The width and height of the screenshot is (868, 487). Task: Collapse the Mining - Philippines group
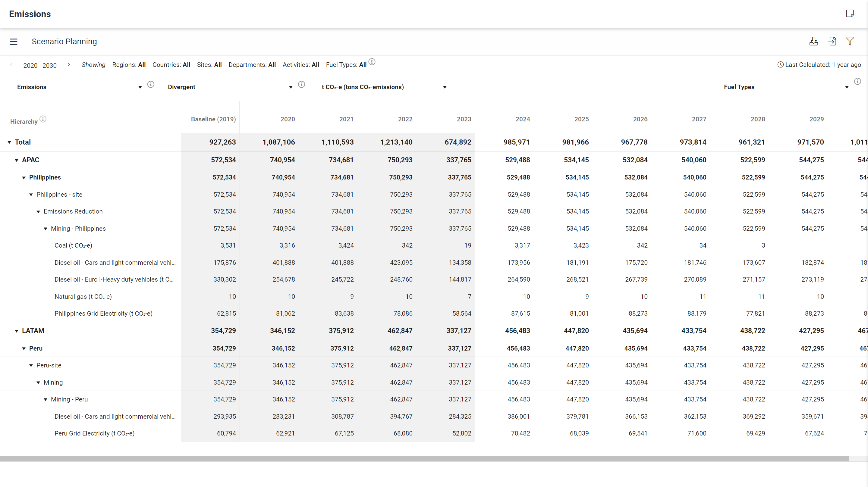pyautogui.click(x=46, y=228)
